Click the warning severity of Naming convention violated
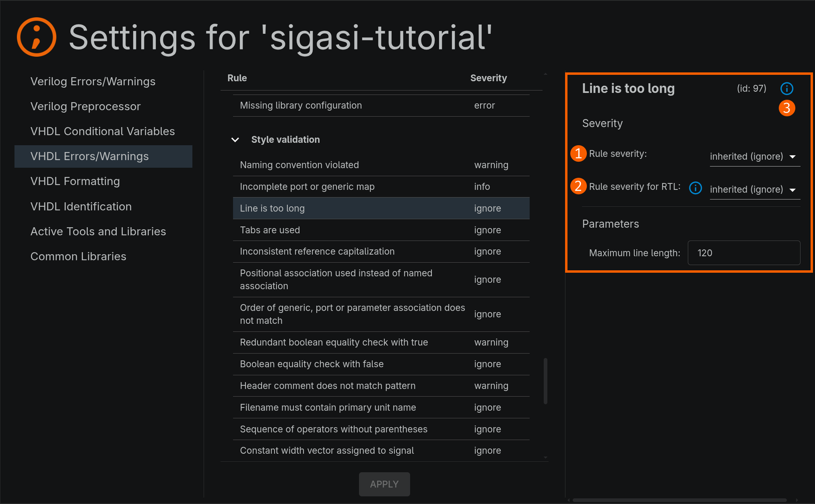 (491, 165)
